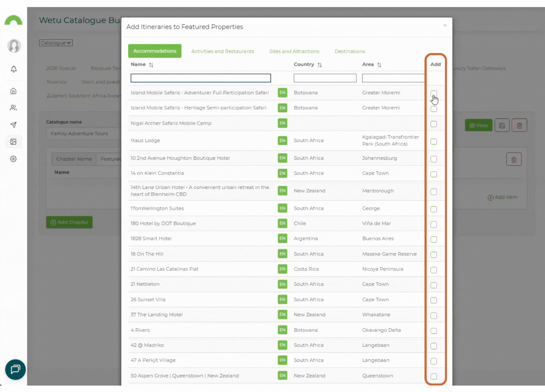Select the Home icon in the sidebar
The image size is (545, 392).
coord(13,91)
